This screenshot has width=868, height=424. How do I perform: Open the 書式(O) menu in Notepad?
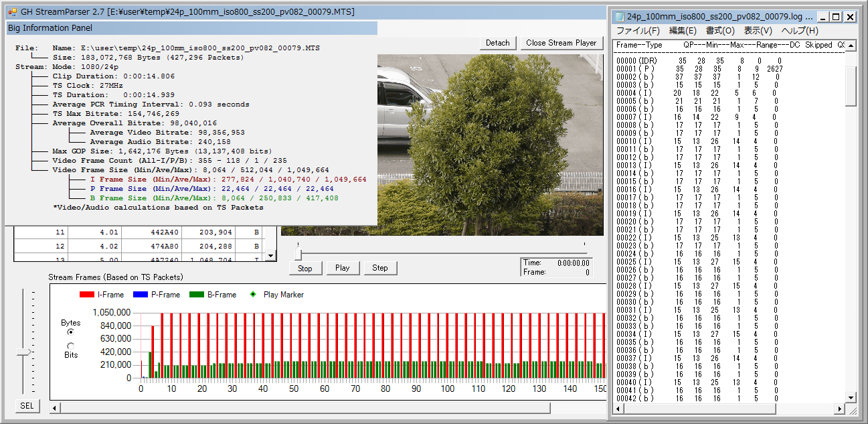point(719,31)
